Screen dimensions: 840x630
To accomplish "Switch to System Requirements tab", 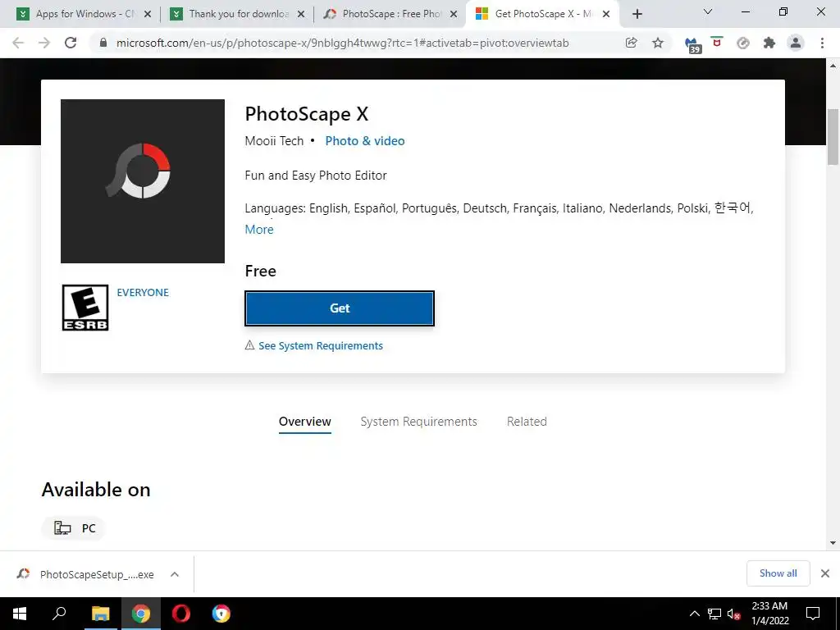I will click(419, 422).
